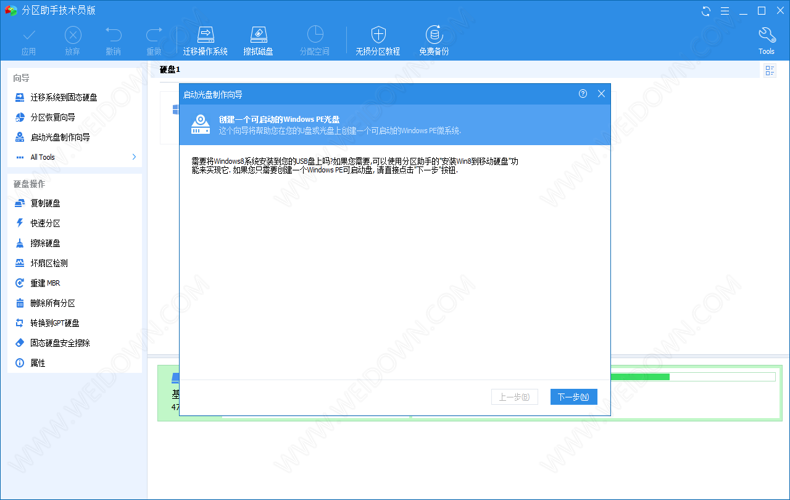
Task: Select 分区恢复向导 in the sidebar
Action: [x=53, y=117]
